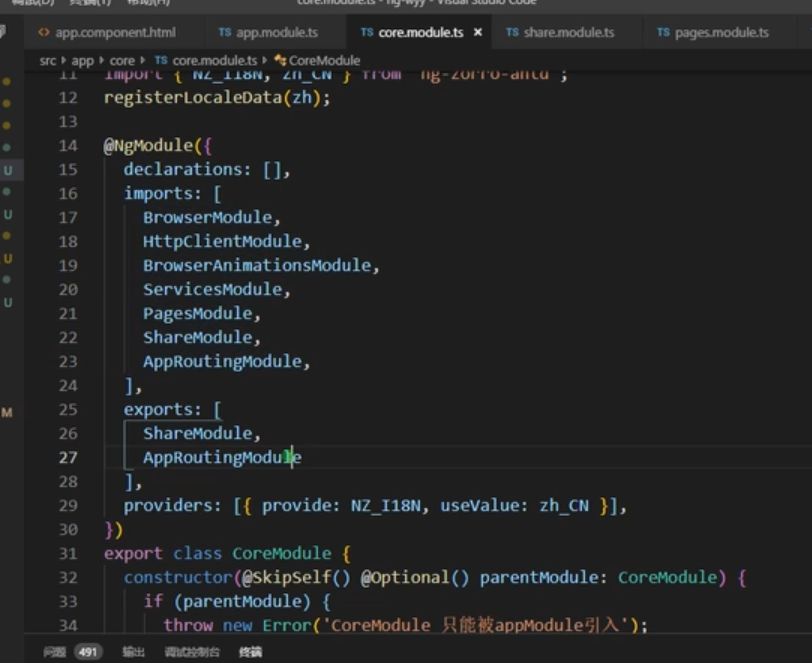Click line number 31 in the gutter
The height and width of the screenshot is (663, 812).
coord(68,554)
